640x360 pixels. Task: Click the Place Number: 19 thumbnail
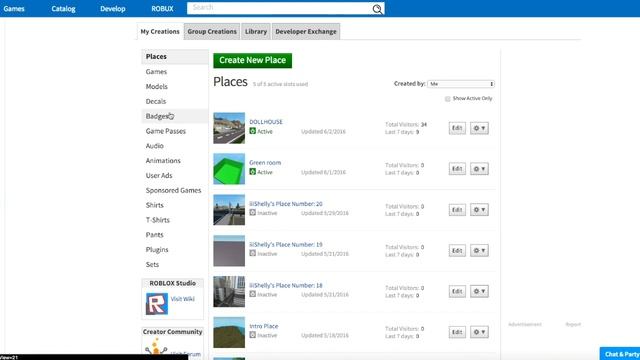[x=229, y=251]
